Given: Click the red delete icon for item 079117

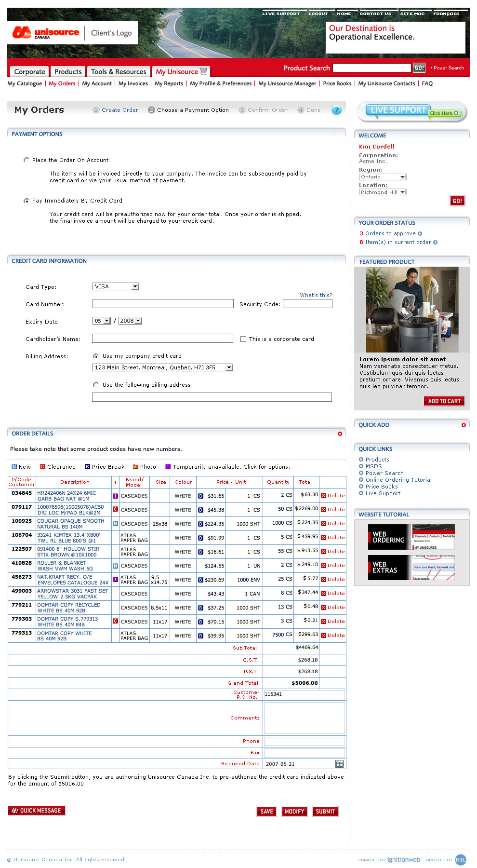Looking at the screenshot, I should click(x=324, y=510).
